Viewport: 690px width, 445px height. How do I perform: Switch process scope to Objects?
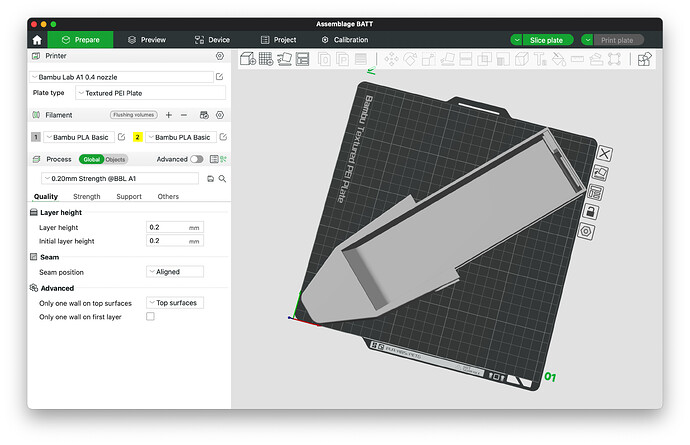click(115, 159)
